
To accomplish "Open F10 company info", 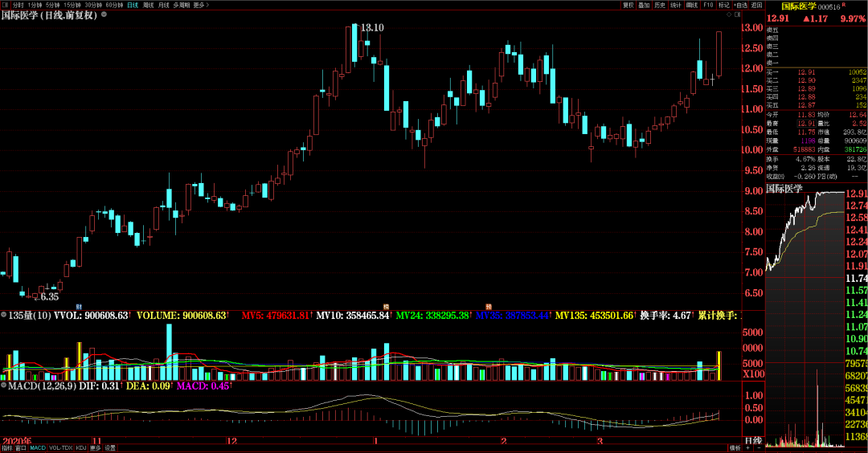I will (x=708, y=5).
